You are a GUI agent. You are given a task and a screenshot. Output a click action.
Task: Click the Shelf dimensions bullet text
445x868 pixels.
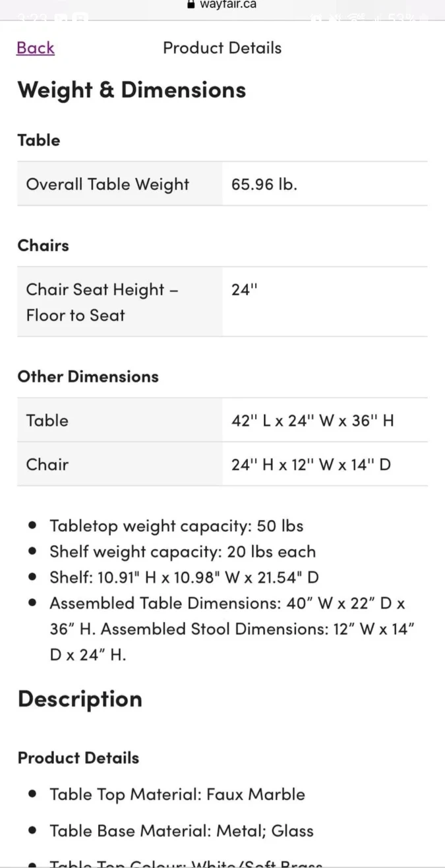(184, 577)
